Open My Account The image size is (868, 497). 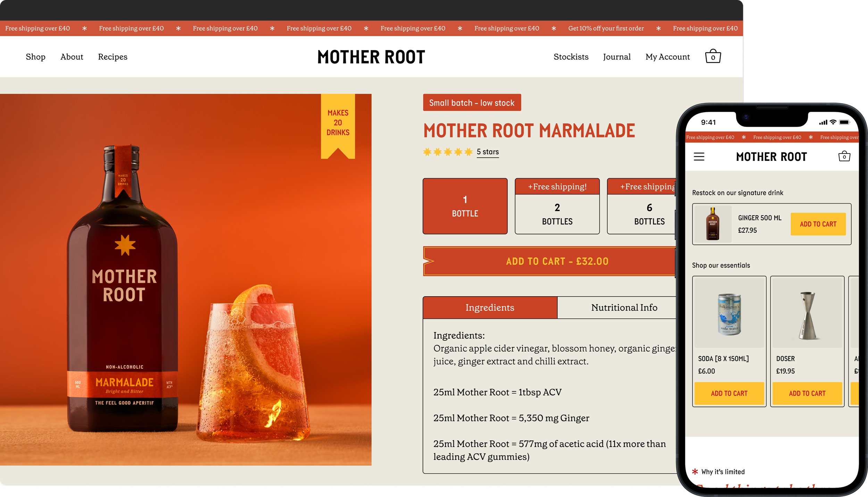click(667, 57)
